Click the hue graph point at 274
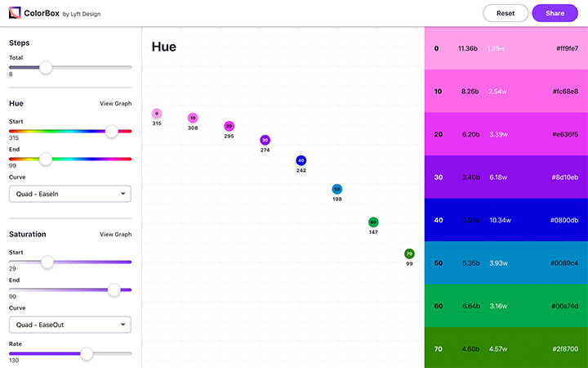The height and width of the screenshot is (368, 588). pyautogui.click(x=265, y=141)
